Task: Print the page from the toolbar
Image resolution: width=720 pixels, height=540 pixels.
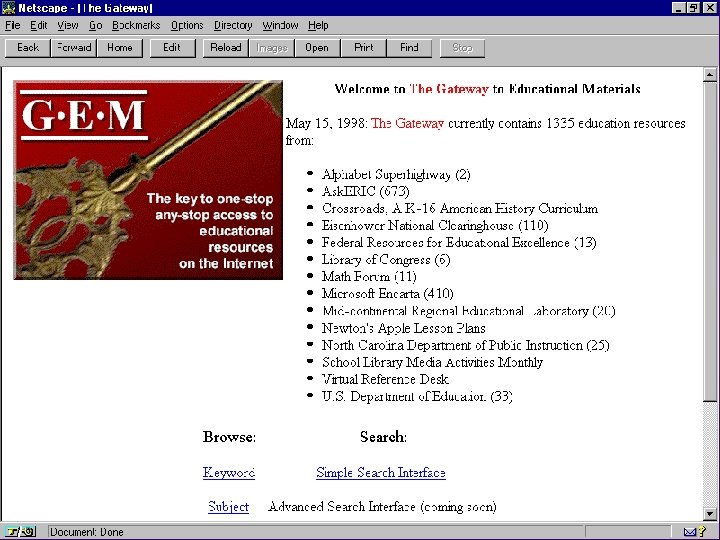Action: coord(364,48)
